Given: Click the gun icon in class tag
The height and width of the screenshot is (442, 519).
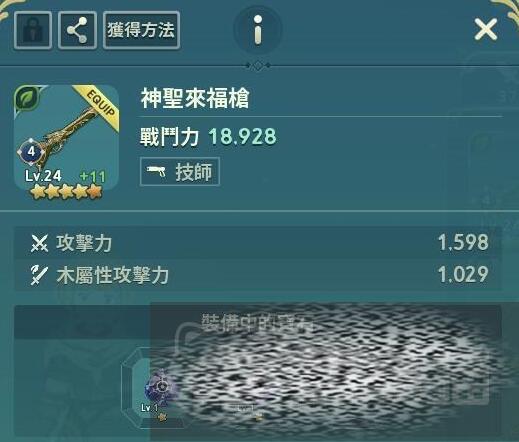Looking at the screenshot, I should tap(156, 171).
